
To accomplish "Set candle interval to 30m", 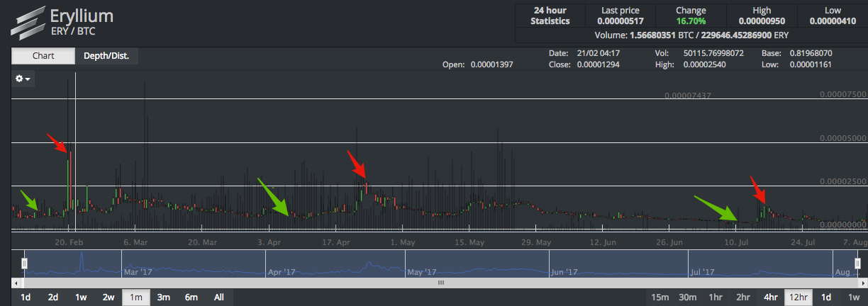I will point(687,297).
